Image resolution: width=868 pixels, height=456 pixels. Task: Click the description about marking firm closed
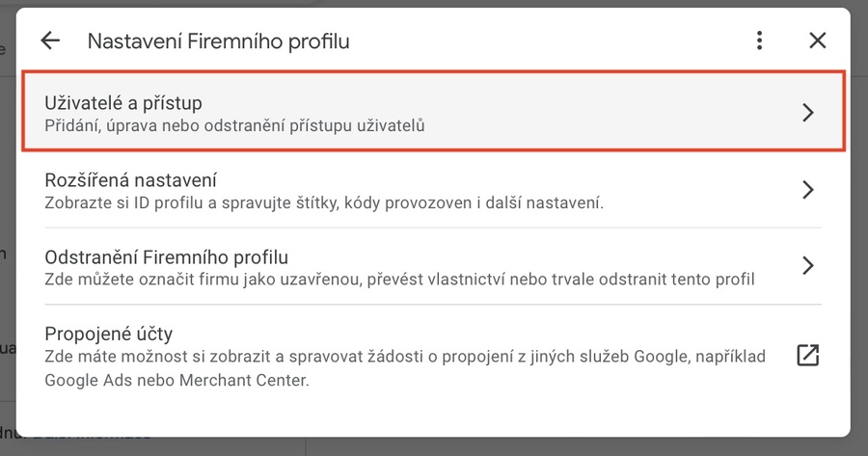[x=399, y=280]
